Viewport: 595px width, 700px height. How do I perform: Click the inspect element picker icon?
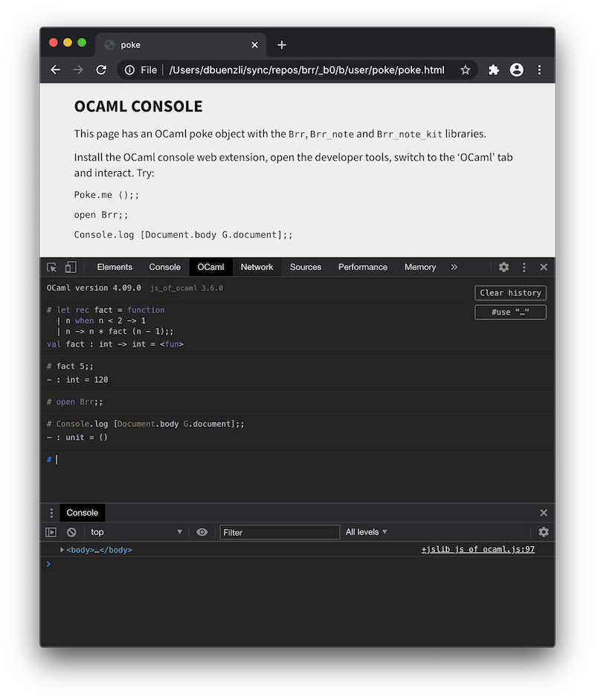point(51,267)
